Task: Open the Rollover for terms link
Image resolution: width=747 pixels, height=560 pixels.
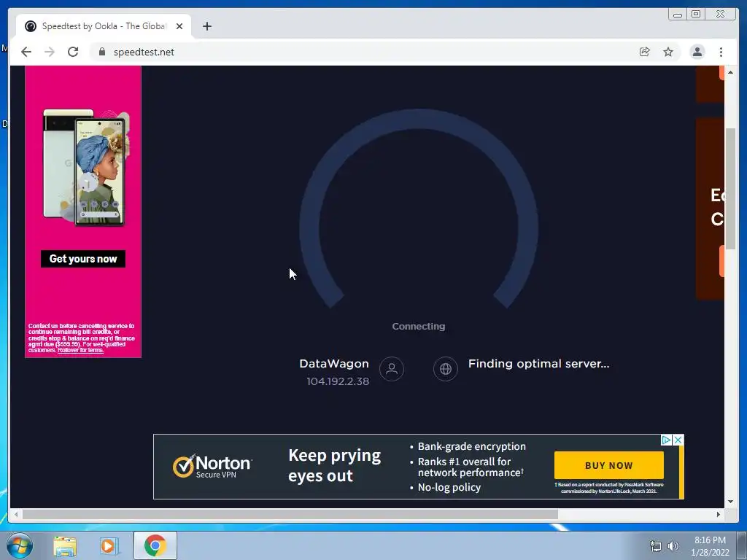Action: click(80, 350)
